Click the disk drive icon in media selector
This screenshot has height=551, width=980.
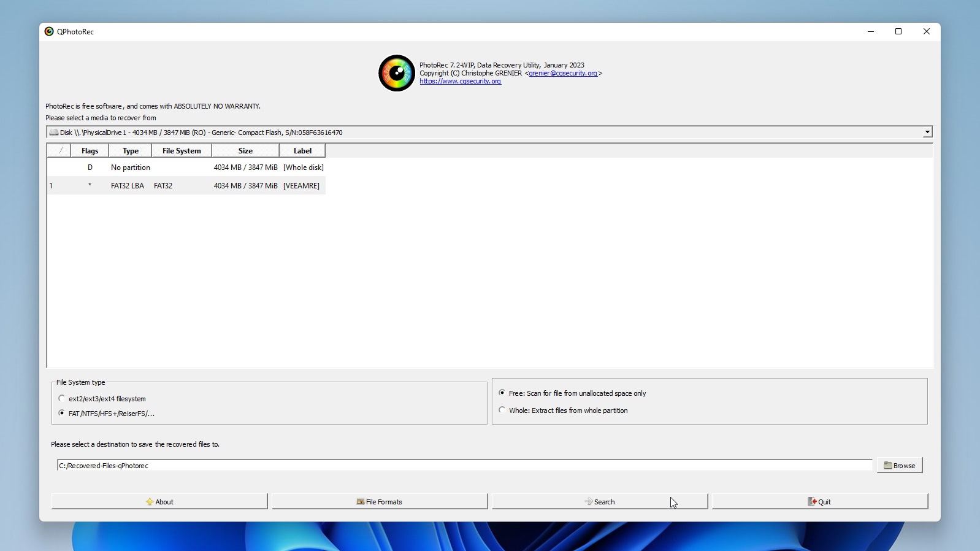tap(54, 133)
